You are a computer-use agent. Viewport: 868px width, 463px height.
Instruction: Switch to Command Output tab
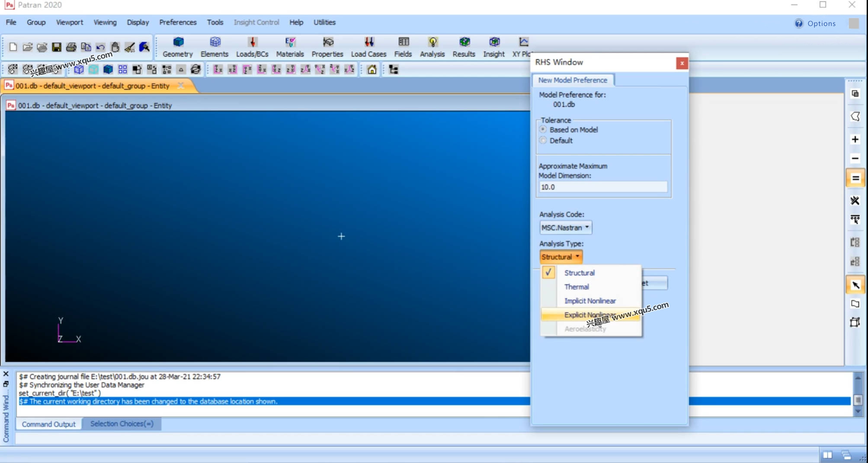coord(49,424)
